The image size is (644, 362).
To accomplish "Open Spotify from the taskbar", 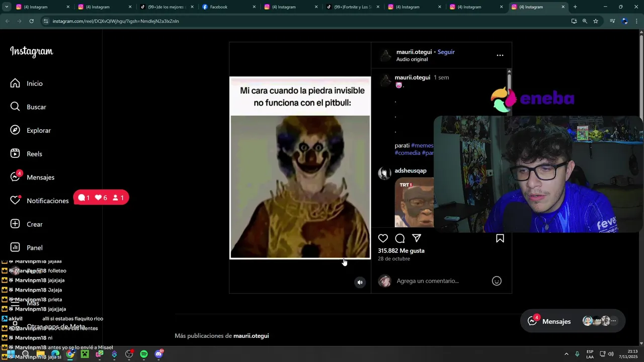I will pos(144,354).
